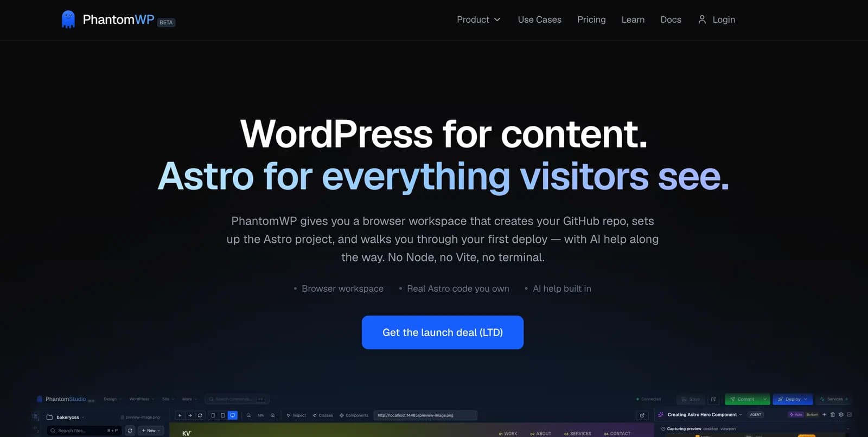Click the Save button in PhantomStudio
This screenshot has height=437, width=868.
691,399
